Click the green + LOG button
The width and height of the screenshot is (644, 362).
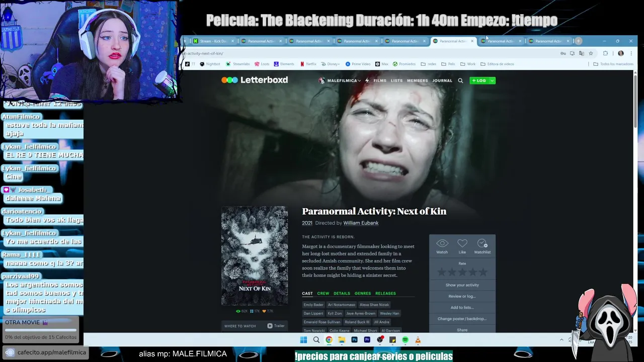tap(479, 80)
